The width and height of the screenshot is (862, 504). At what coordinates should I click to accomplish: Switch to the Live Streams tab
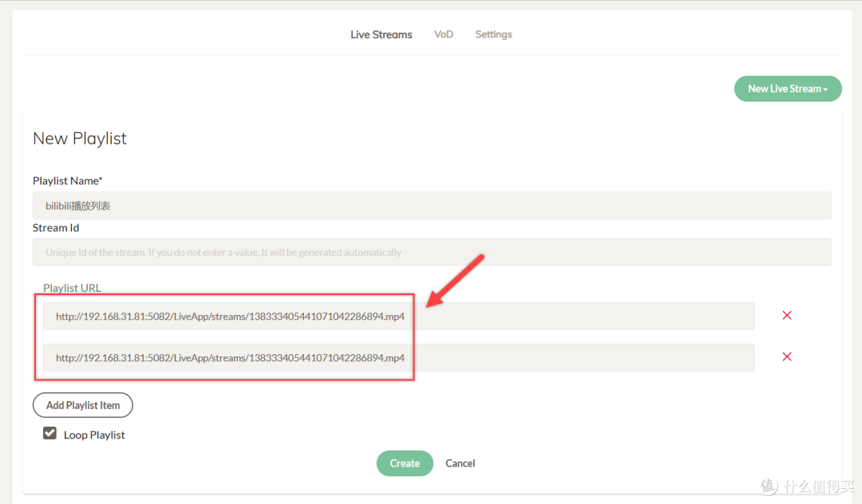(382, 34)
